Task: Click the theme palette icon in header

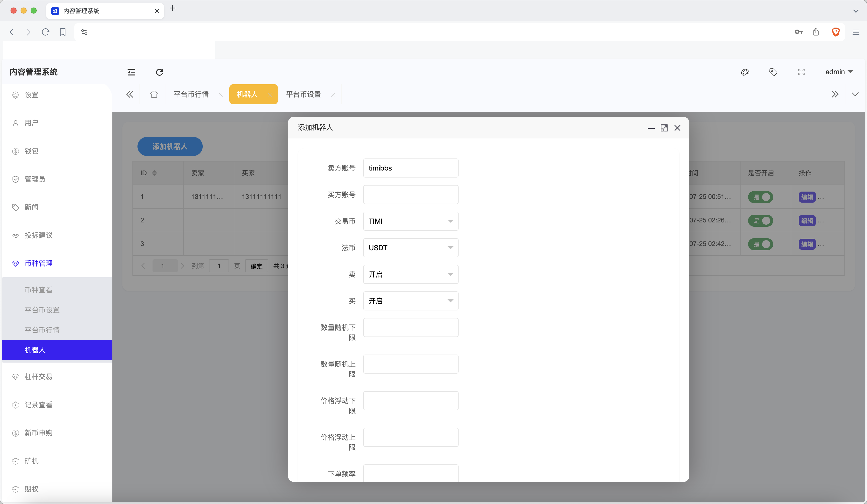Action: click(745, 72)
